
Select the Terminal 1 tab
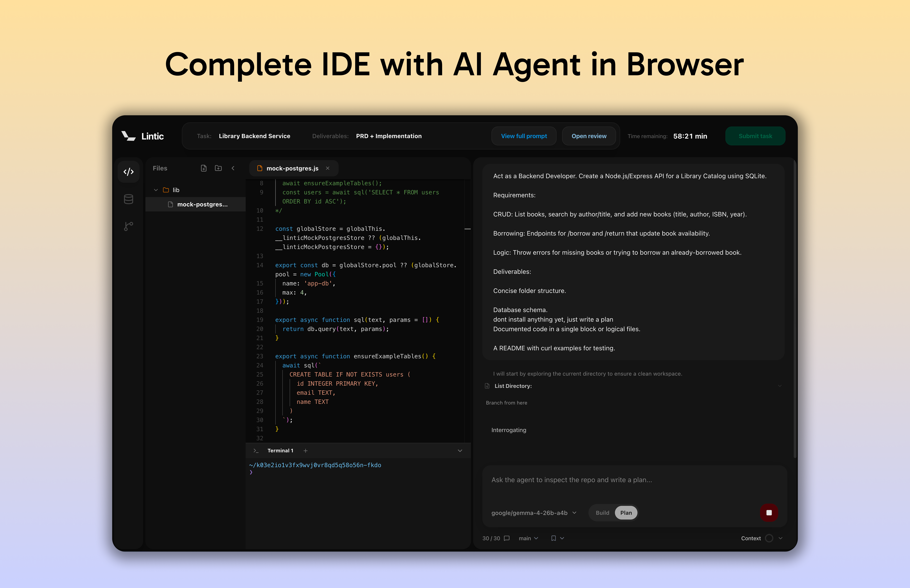[280, 451]
